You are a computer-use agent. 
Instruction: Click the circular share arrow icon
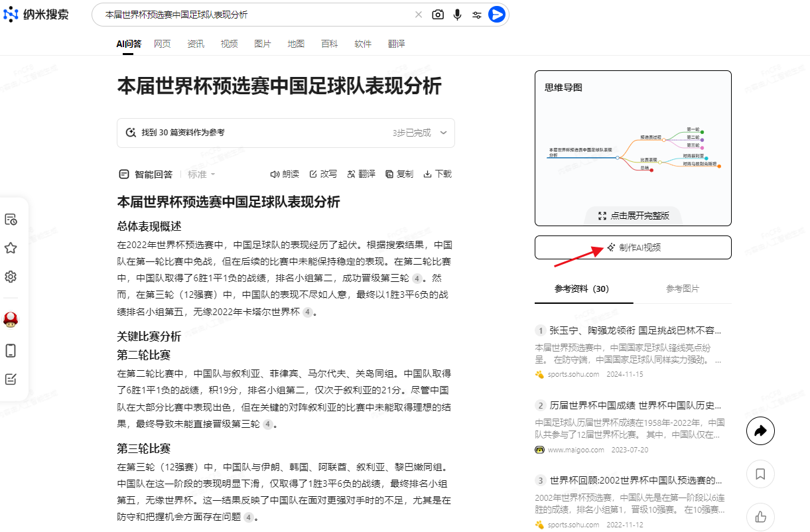point(760,431)
